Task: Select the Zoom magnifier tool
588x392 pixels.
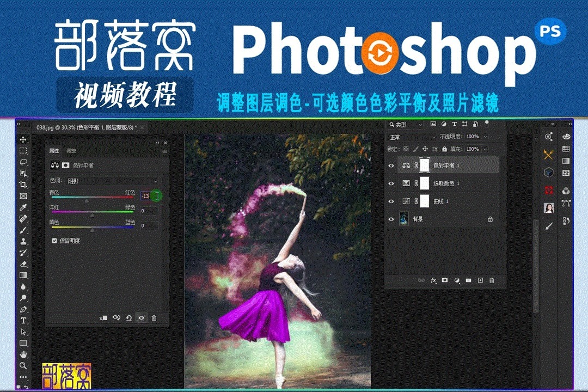Action: pyautogui.click(x=23, y=365)
